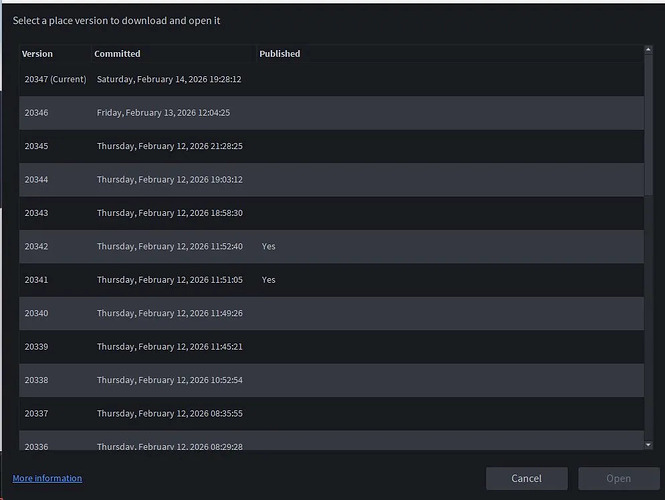This screenshot has height=500, width=665.
Task: Select partially visible version 20336 row
Action: click(330, 443)
